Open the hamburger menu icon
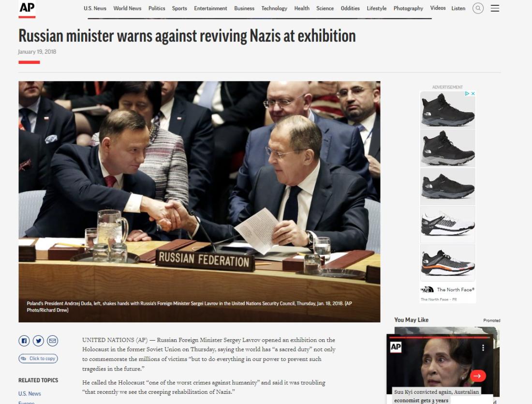The height and width of the screenshot is (404, 532). 495,8
